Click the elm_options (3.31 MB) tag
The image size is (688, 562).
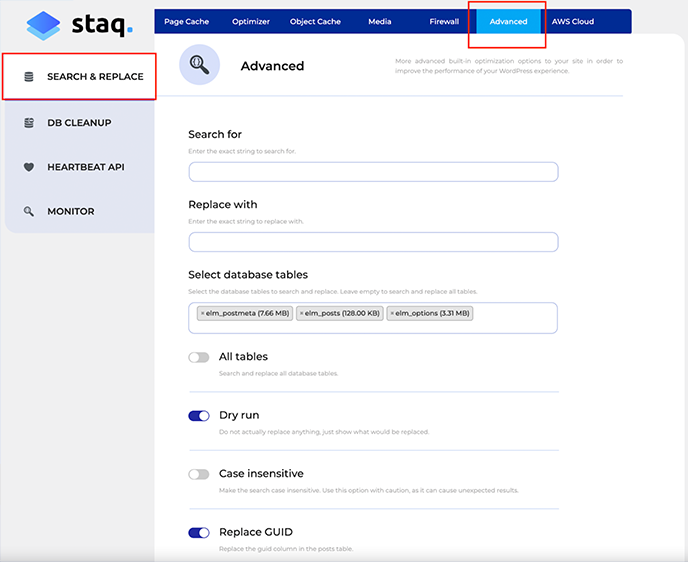pyautogui.click(x=430, y=313)
